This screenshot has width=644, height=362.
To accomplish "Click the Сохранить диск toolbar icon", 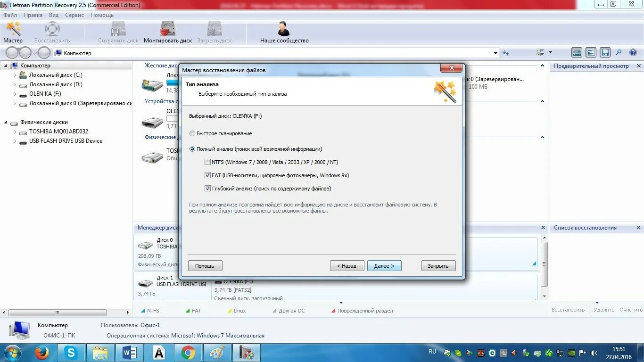I will (118, 33).
